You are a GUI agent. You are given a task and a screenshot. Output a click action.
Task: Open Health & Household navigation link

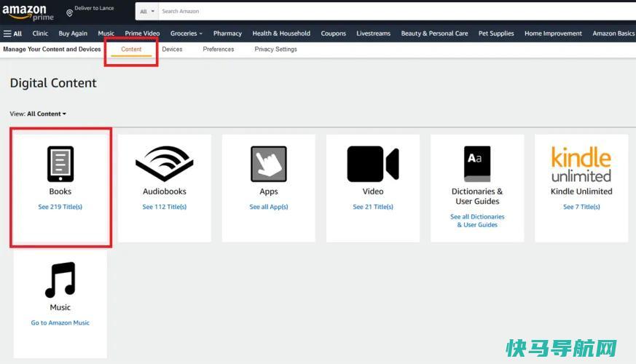(x=281, y=33)
